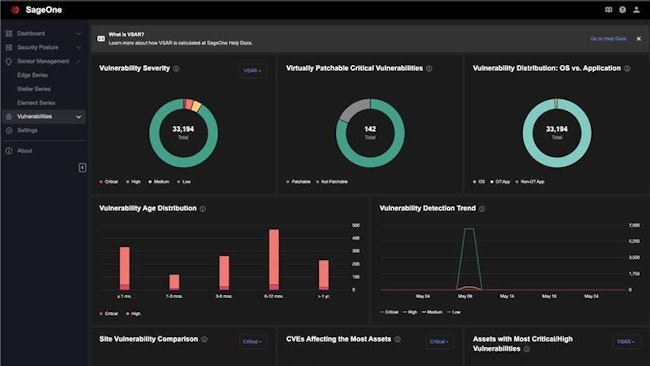Click the 142 total in Patchable donut
Image resolution: width=650 pixels, height=366 pixels.
pyautogui.click(x=370, y=129)
